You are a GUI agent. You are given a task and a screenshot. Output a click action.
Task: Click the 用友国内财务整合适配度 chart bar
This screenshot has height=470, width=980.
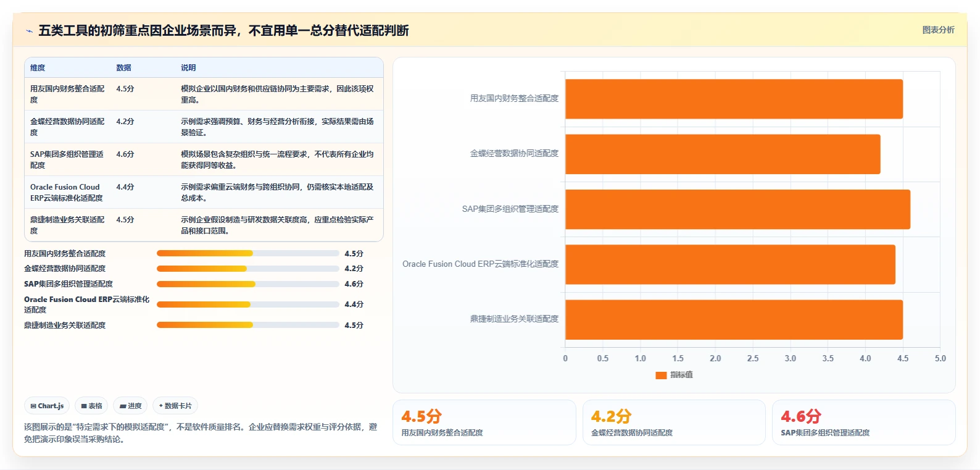click(x=734, y=99)
